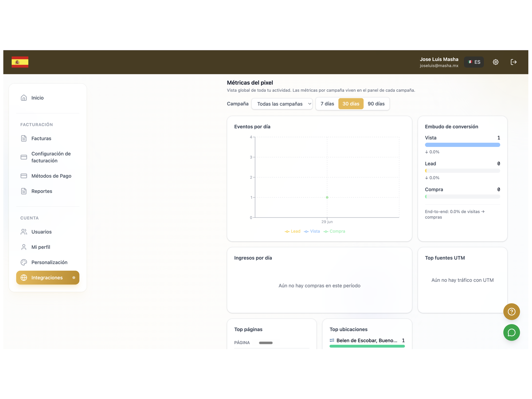Viewport: 532px width, 399px height.
Task: Open Integraciones in the sidebar
Action: [x=48, y=278]
